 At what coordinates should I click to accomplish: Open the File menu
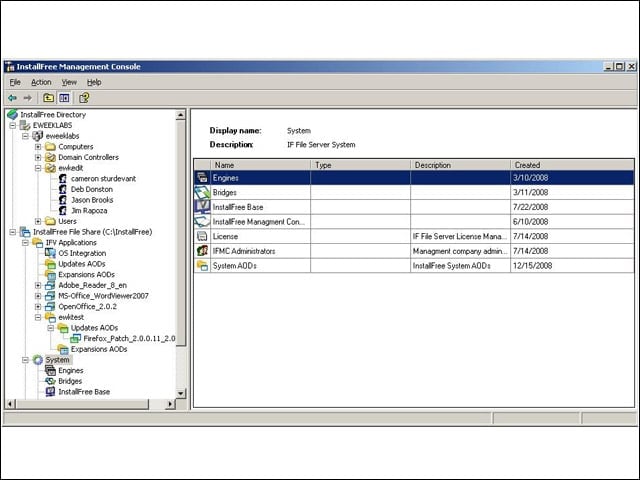pyautogui.click(x=15, y=82)
